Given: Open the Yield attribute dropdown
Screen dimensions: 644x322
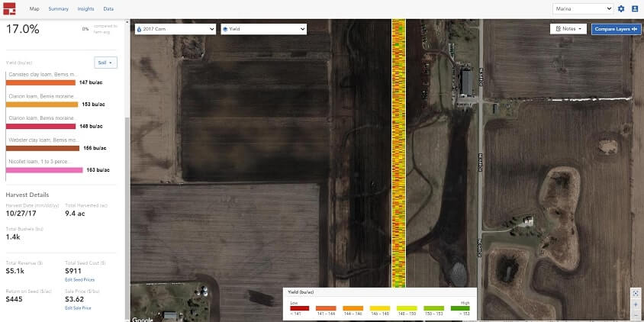Looking at the screenshot, I should coord(264,29).
